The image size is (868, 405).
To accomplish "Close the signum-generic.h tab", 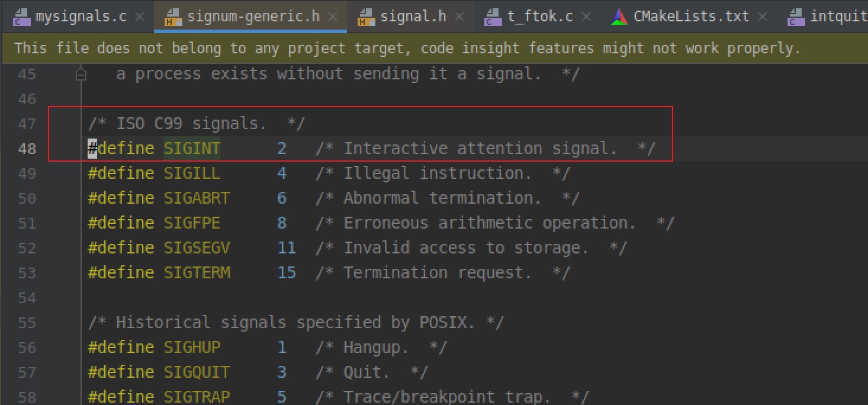I will [333, 17].
